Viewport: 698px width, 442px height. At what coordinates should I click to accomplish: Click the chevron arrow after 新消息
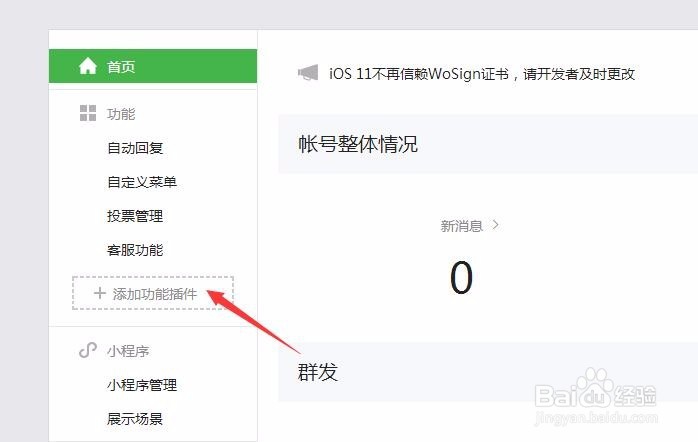495,225
